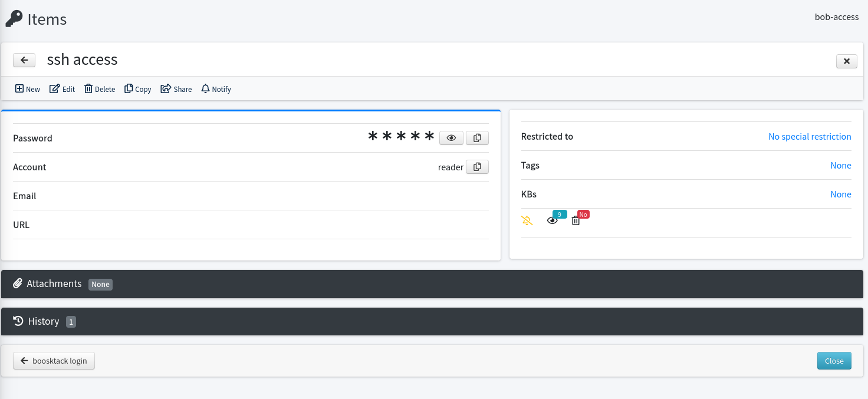Click None link next to KBs
868x399 pixels.
(x=840, y=194)
